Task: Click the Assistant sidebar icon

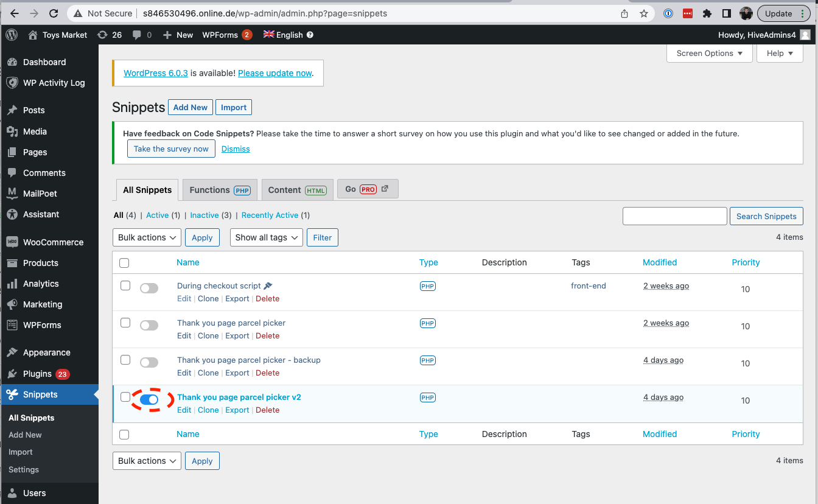Action: tap(12, 214)
